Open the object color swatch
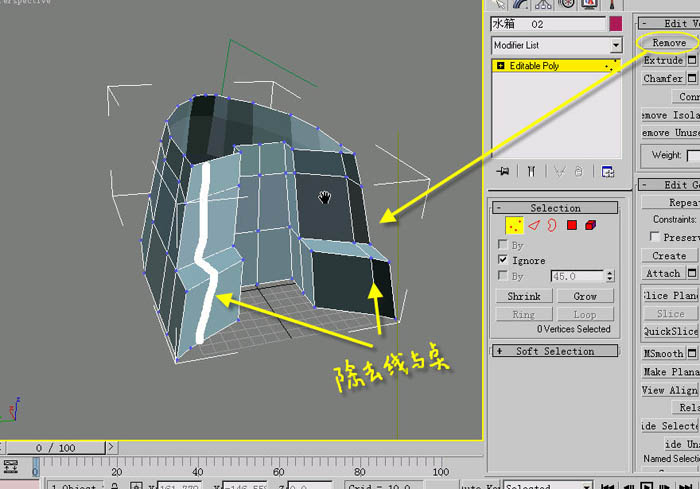This screenshot has width=700, height=489. (x=616, y=24)
